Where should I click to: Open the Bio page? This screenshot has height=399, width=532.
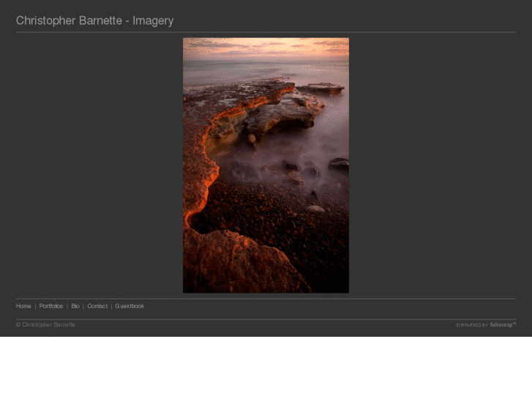point(75,306)
